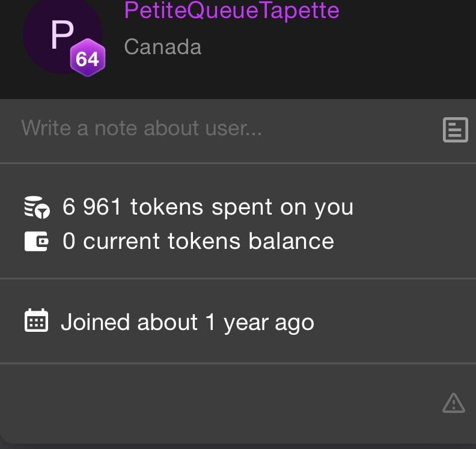This screenshot has height=449, width=476.
Task: Click the '6 961 tokens spent on you' text
Action: [208, 207]
